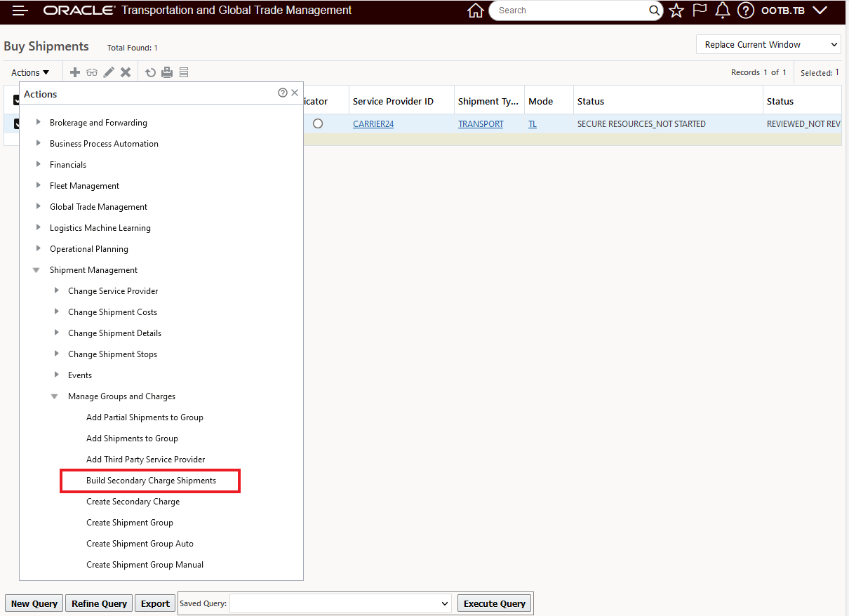Click the Execute Query button
Viewport: 849px width, 616px height.
coord(495,603)
